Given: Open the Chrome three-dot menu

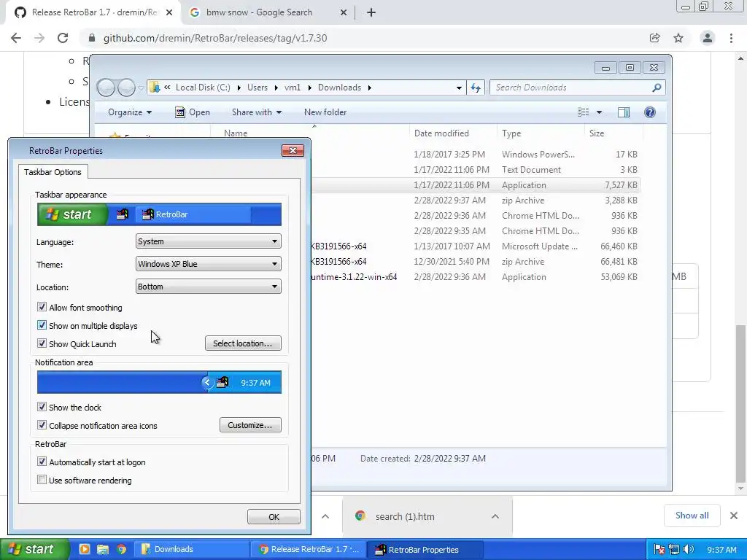Looking at the screenshot, I should click(731, 38).
